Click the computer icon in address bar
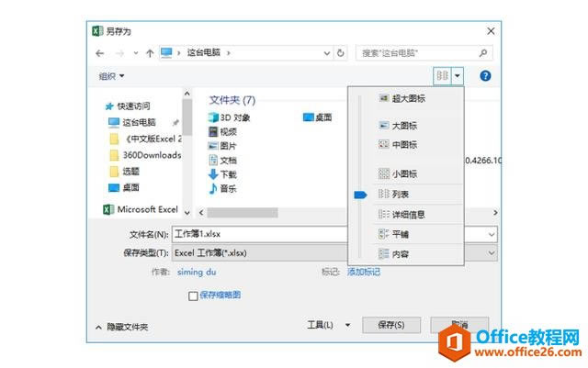The width and height of the screenshot is (588, 368). (166, 53)
